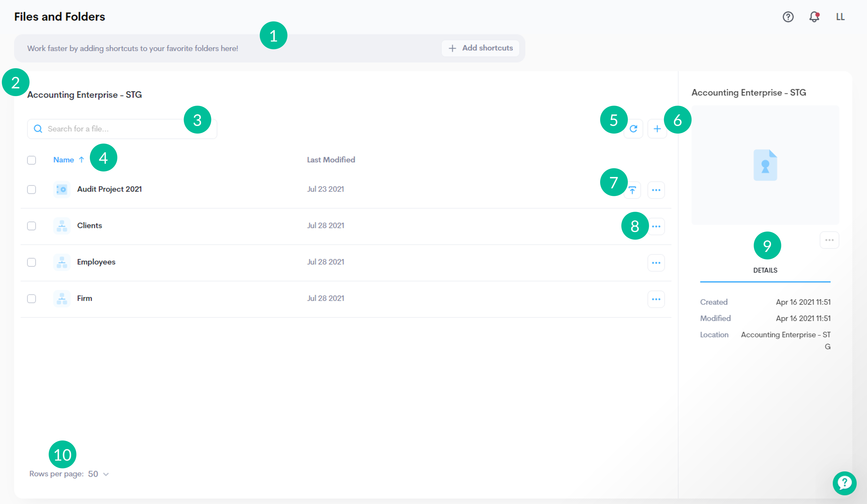Click the refresh file list icon

pos(633,129)
